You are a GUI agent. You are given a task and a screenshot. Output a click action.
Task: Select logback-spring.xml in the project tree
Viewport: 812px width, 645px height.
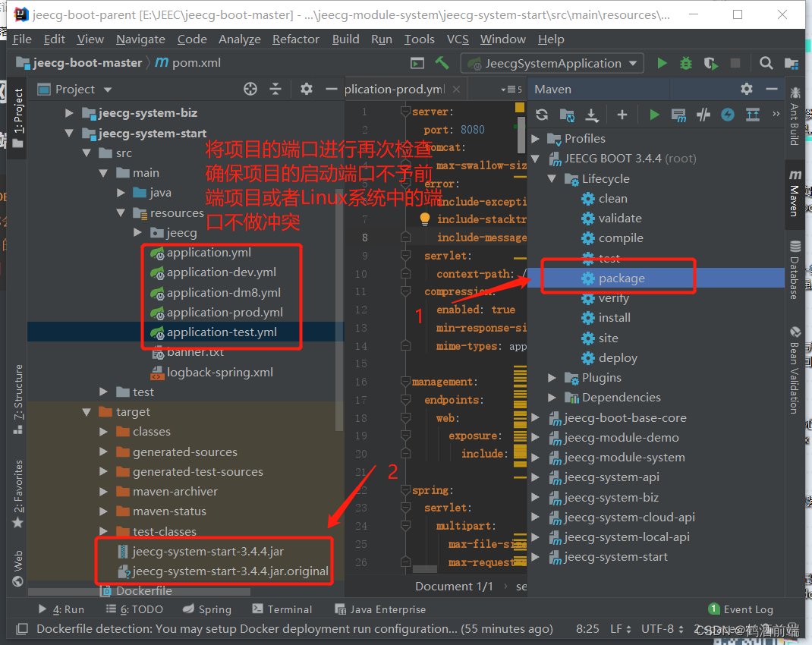219,373
